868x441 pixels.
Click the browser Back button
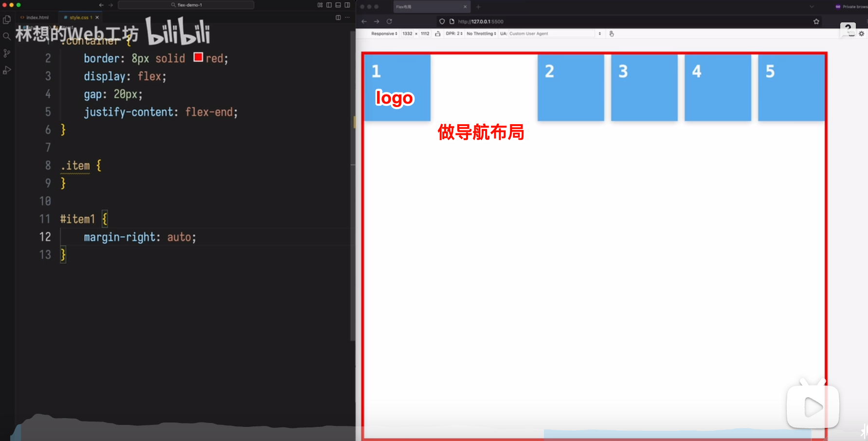364,21
